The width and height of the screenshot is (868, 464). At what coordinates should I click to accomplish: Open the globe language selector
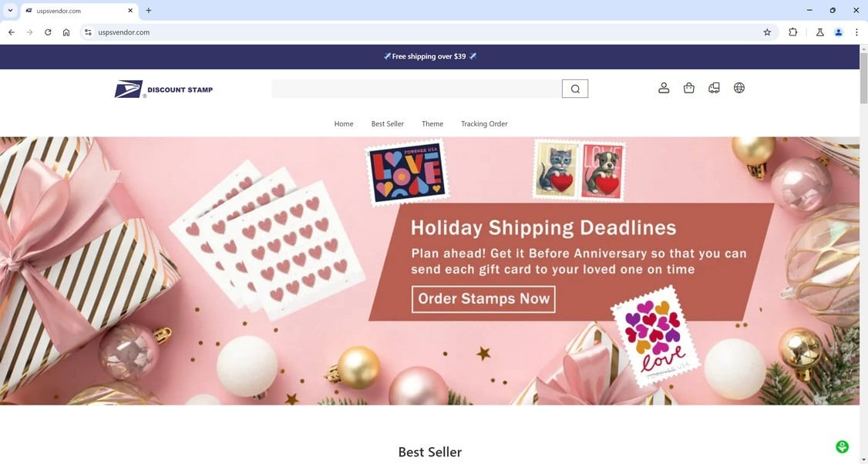coord(739,88)
